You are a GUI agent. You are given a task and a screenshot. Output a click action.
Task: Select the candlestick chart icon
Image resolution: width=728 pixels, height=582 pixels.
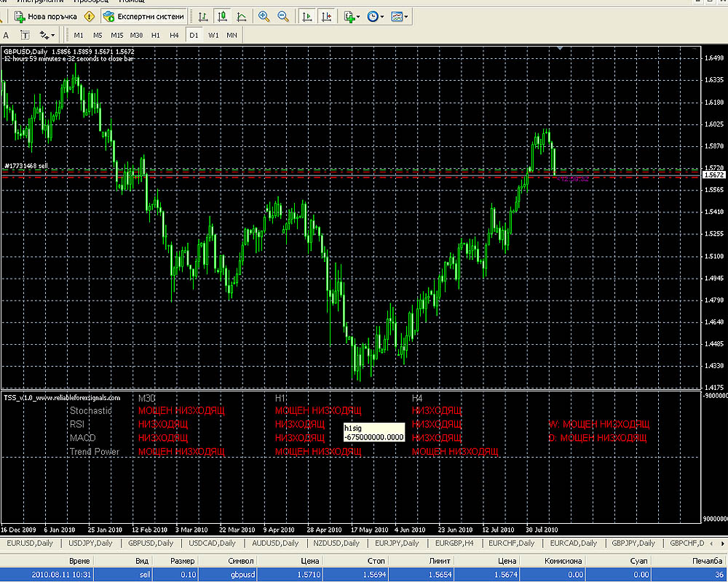(222, 17)
